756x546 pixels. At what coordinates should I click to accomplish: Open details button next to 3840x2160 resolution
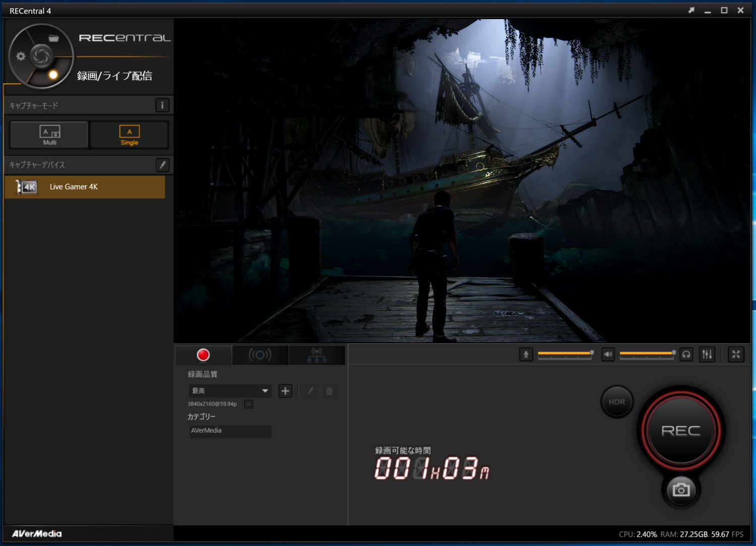249,404
